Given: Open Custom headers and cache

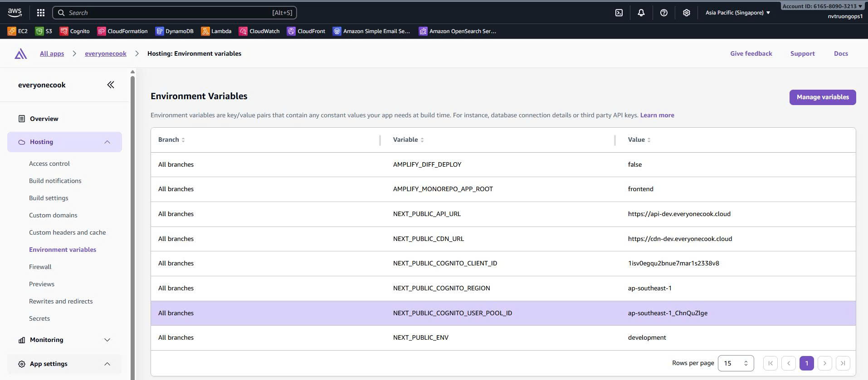Looking at the screenshot, I should click(68, 232).
